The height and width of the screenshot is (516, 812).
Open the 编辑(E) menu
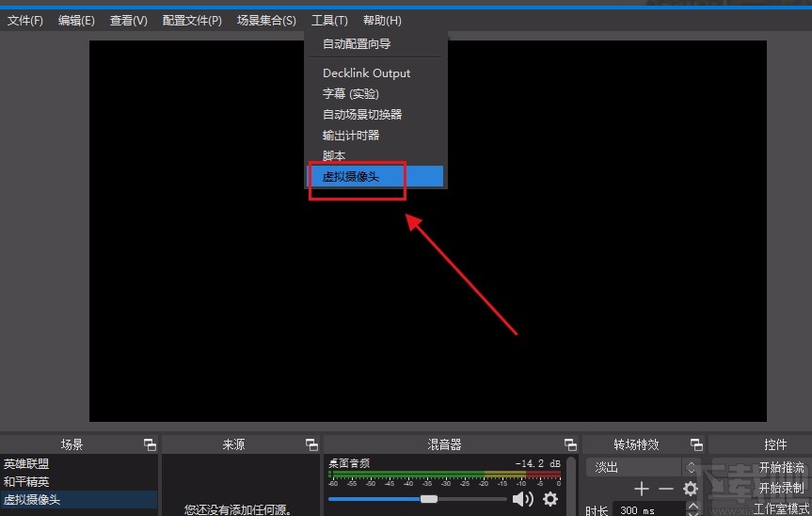(76, 21)
